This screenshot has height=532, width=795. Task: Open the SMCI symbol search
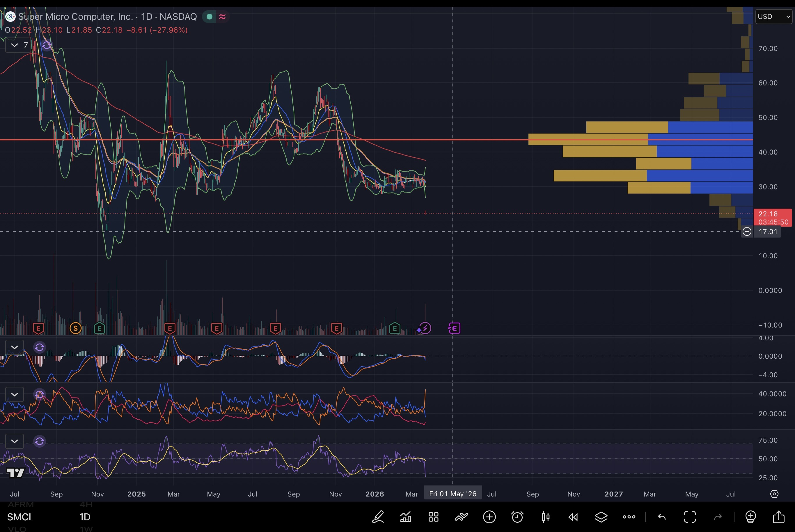[x=19, y=517]
